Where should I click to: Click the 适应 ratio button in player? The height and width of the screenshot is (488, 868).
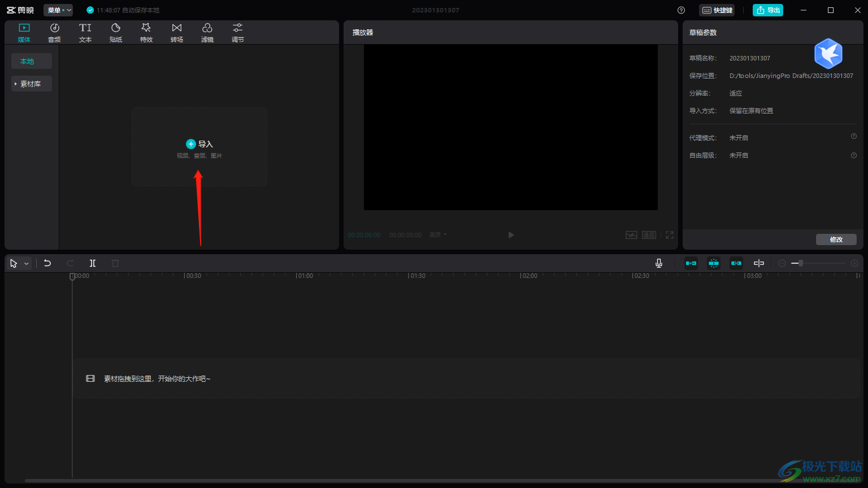[x=649, y=235]
